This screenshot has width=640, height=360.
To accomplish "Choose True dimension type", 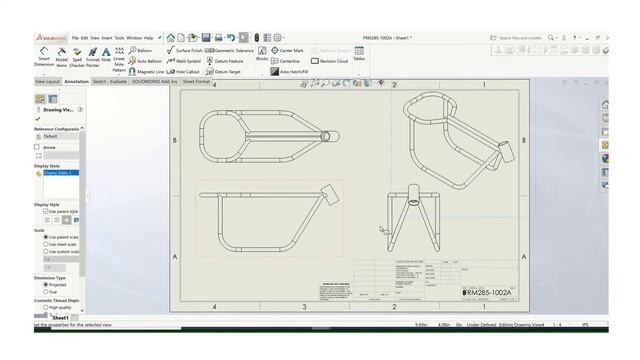I will (46, 292).
